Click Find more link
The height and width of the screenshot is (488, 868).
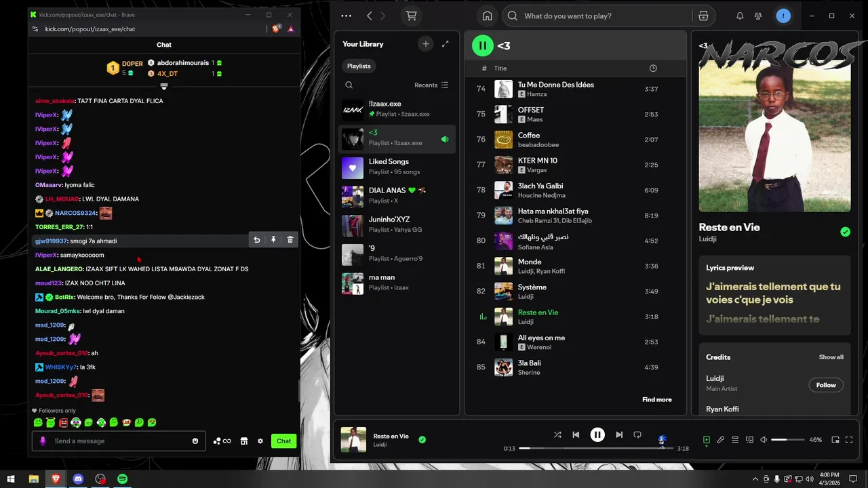click(657, 400)
